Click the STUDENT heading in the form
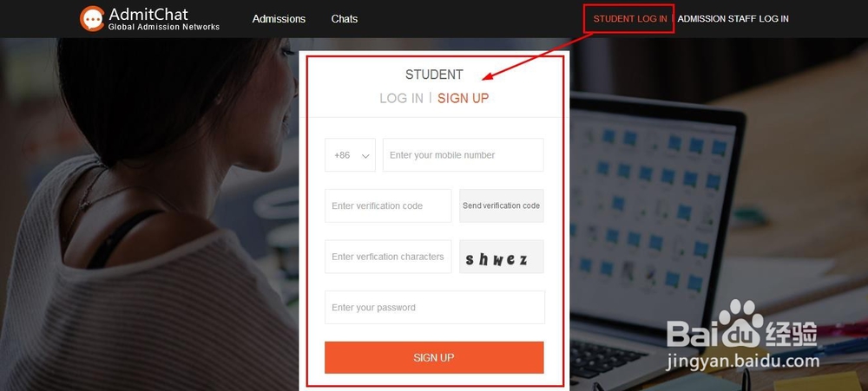The width and height of the screenshot is (868, 391). click(434, 75)
